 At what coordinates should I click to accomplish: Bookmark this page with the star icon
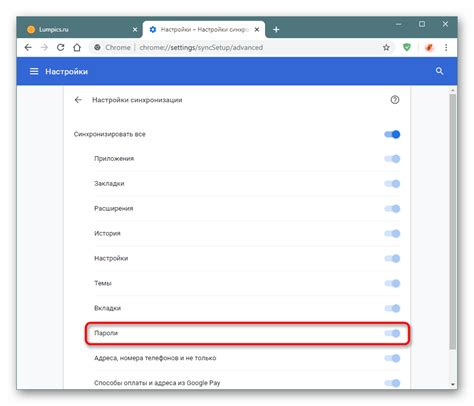tap(386, 47)
